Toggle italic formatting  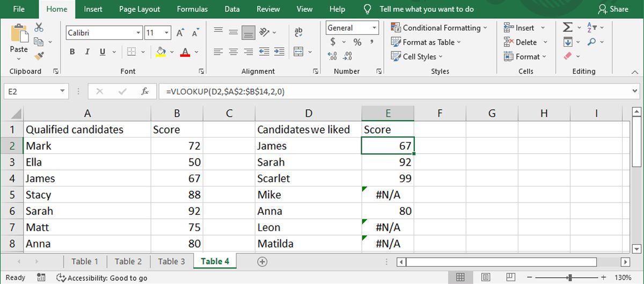point(86,52)
